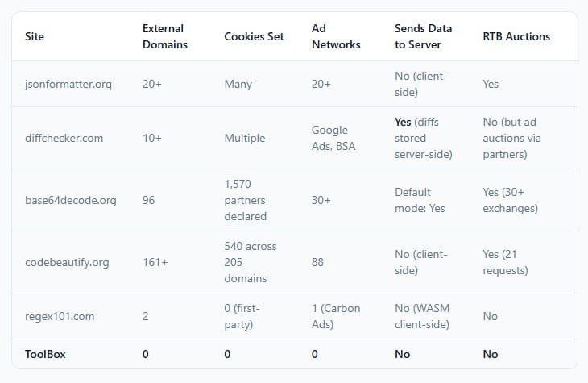This screenshot has height=383, width=588.
Task: Select the codebeautify.org site name
Action: pyautogui.click(x=67, y=262)
